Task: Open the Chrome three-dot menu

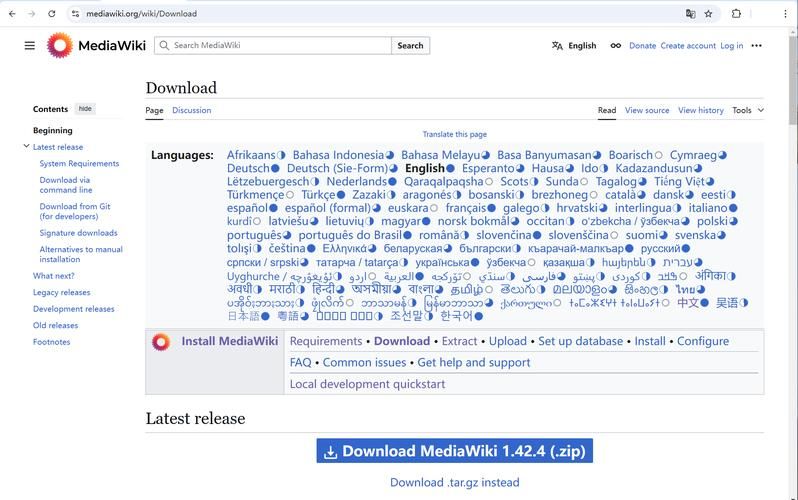Action: 785,14
